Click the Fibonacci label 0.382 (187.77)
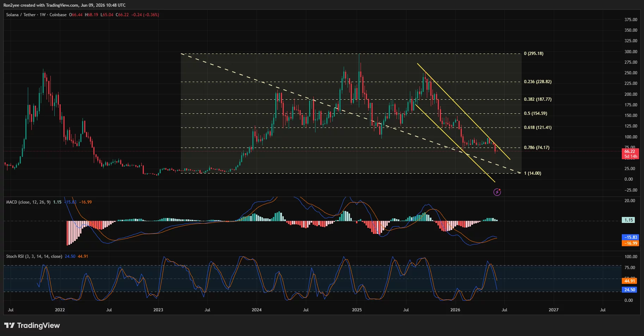This screenshot has height=336, width=644. (538, 99)
